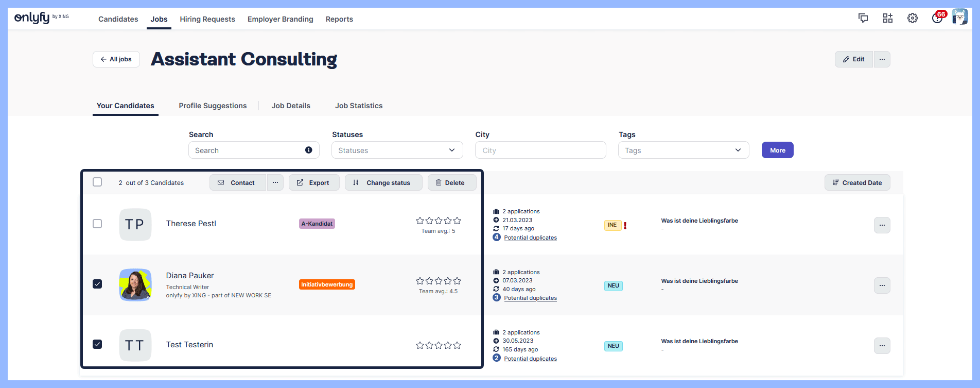980x388 pixels.
Task: Uncheck Diana Pauker's checkbox
Action: [97, 284]
